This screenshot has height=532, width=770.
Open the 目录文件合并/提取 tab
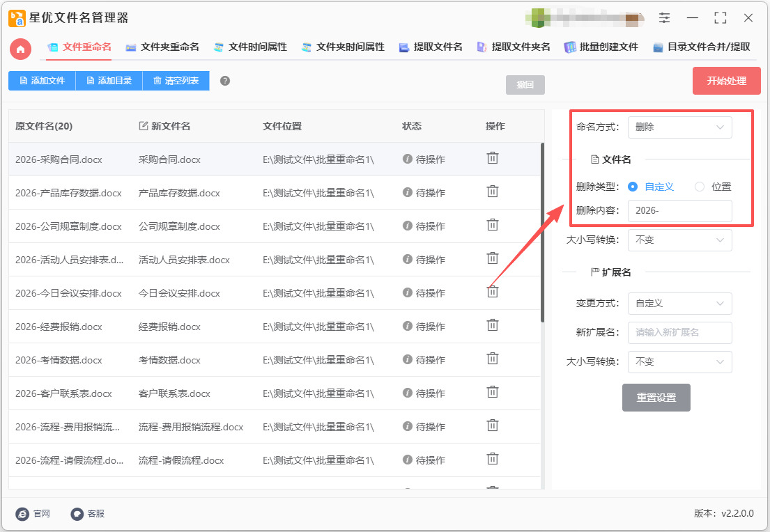click(x=702, y=47)
